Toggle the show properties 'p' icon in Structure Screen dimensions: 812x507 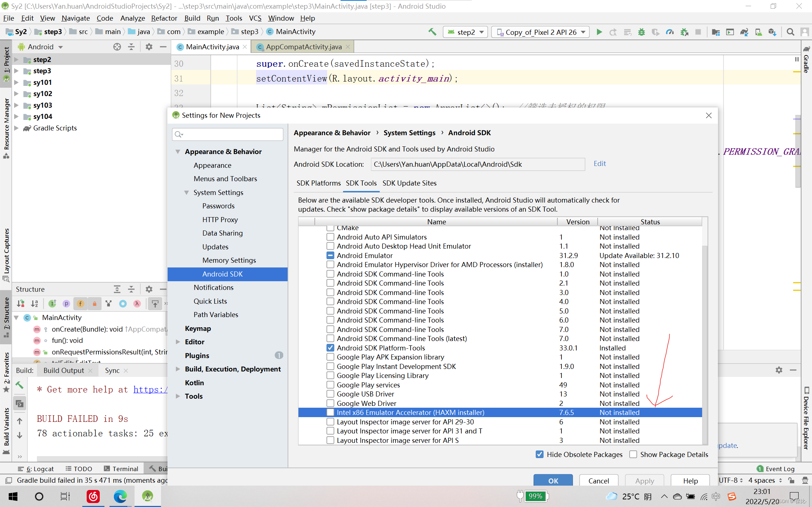pos(66,304)
